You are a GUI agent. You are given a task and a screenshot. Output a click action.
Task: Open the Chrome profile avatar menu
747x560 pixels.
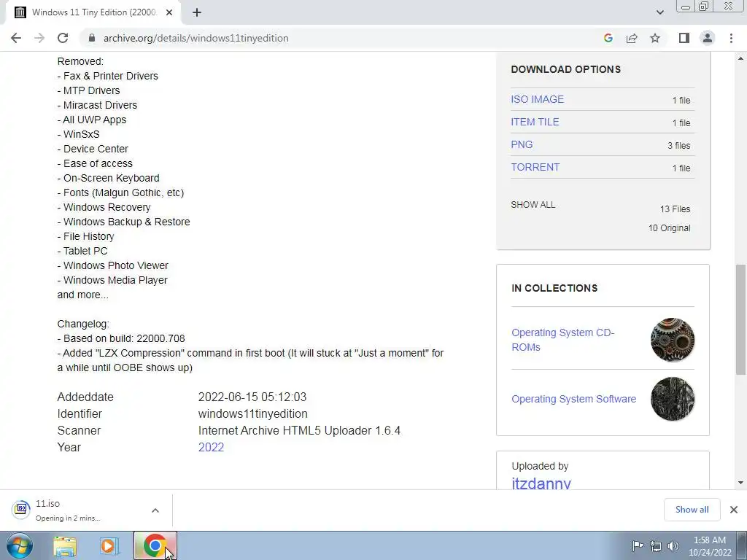pyautogui.click(x=708, y=38)
